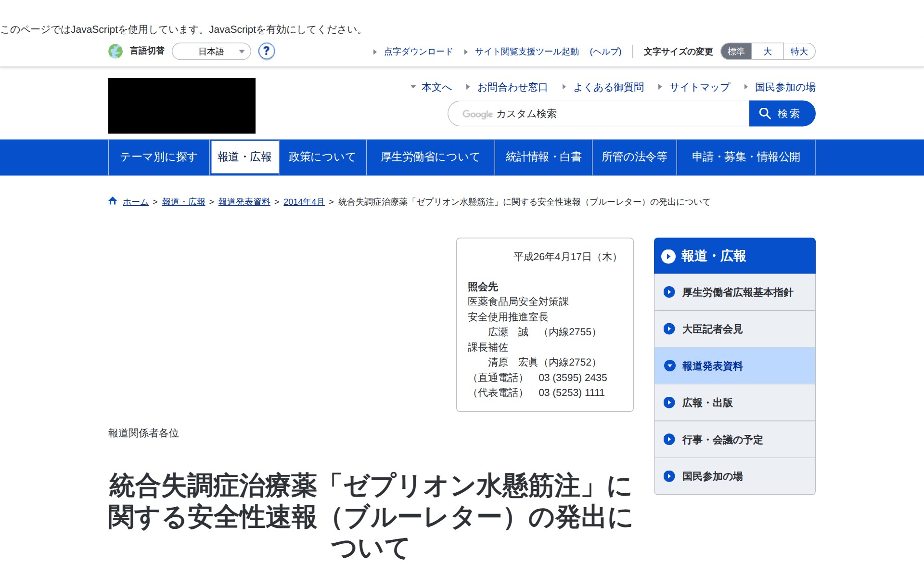Viewport: 924px width, 578px height.
Task: Open the 点字ダウンロード link
Action: tap(418, 52)
